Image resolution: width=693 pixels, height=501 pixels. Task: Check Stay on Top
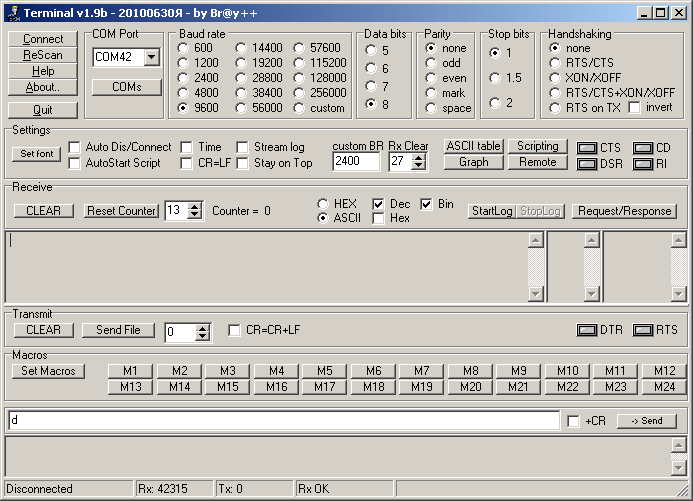[x=242, y=163]
